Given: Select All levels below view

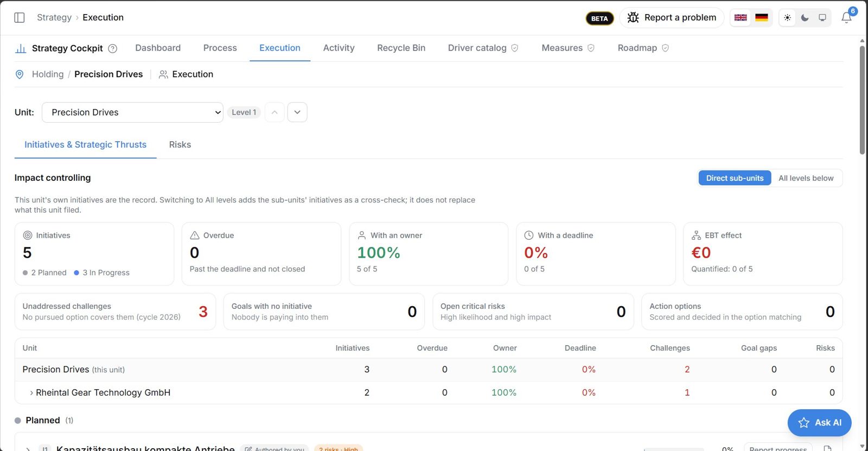Looking at the screenshot, I should point(806,178).
